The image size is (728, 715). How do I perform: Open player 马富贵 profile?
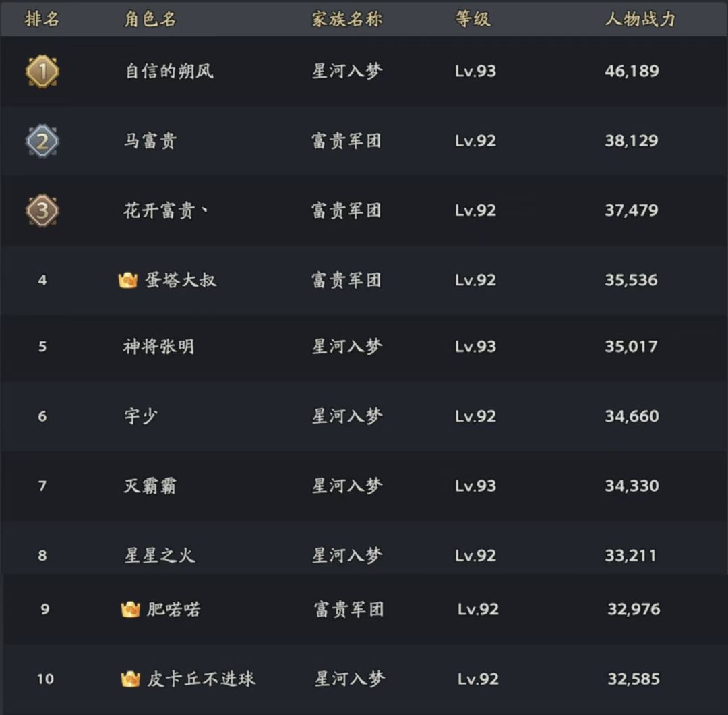(x=150, y=141)
